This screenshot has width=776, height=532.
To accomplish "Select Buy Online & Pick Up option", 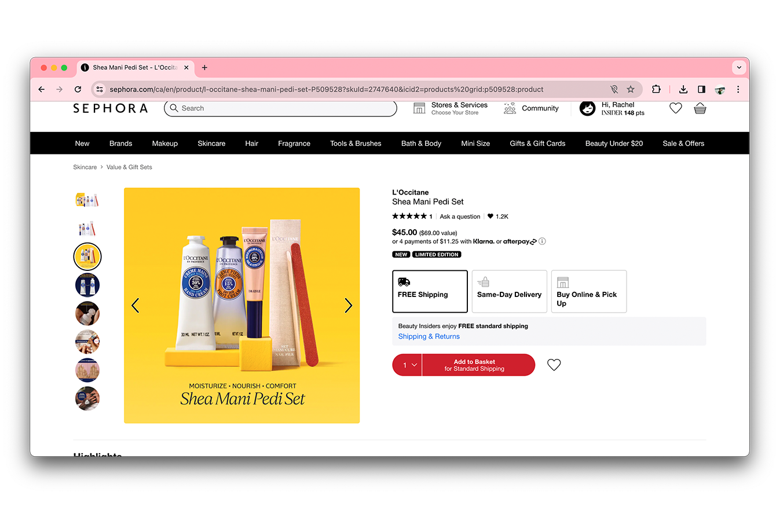I will (588, 292).
